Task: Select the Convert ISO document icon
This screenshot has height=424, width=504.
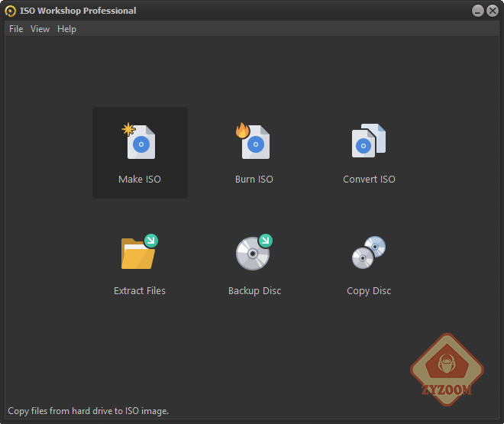Action: (x=369, y=141)
